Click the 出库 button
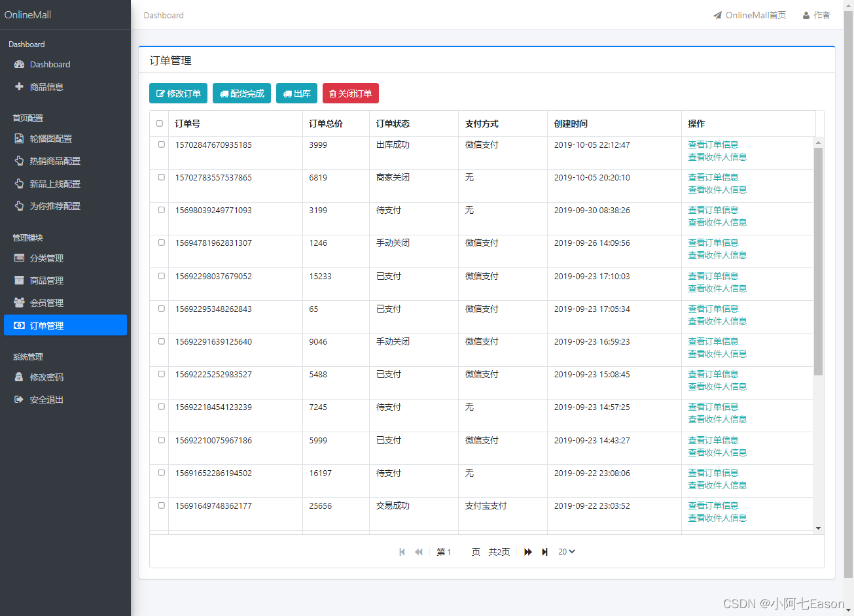The height and width of the screenshot is (616, 854). [297, 94]
